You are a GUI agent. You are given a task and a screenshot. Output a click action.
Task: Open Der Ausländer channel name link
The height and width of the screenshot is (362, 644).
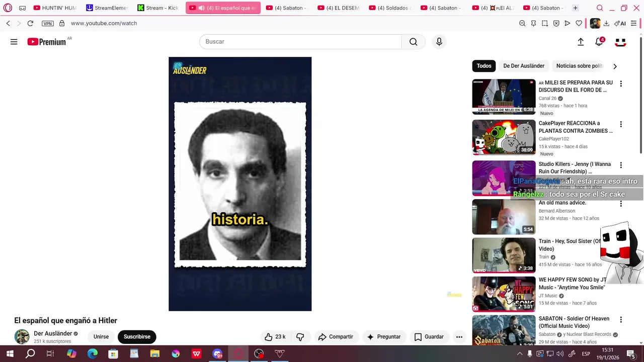(53, 334)
